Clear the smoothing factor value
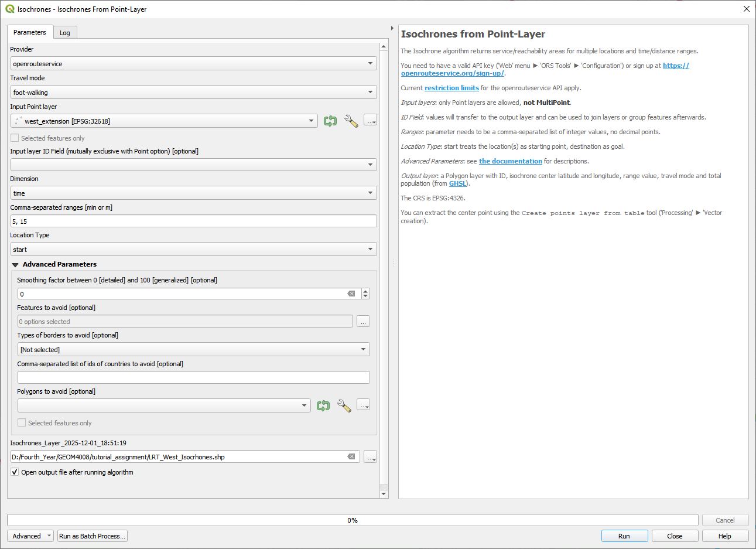756x549 pixels. tap(351, 294)
